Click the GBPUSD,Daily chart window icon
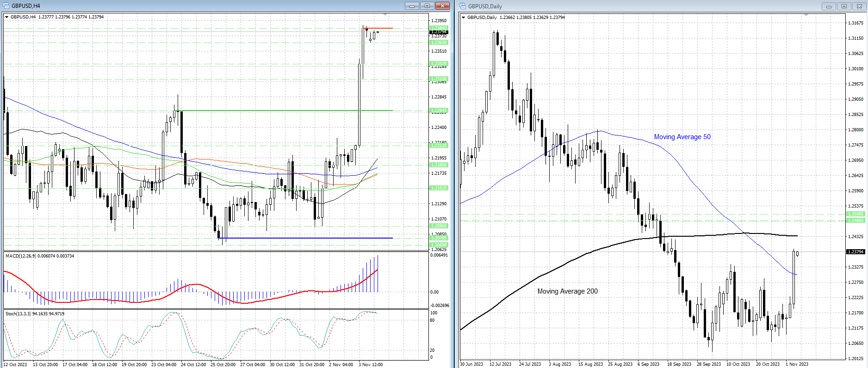 click(x=463, y=6)
